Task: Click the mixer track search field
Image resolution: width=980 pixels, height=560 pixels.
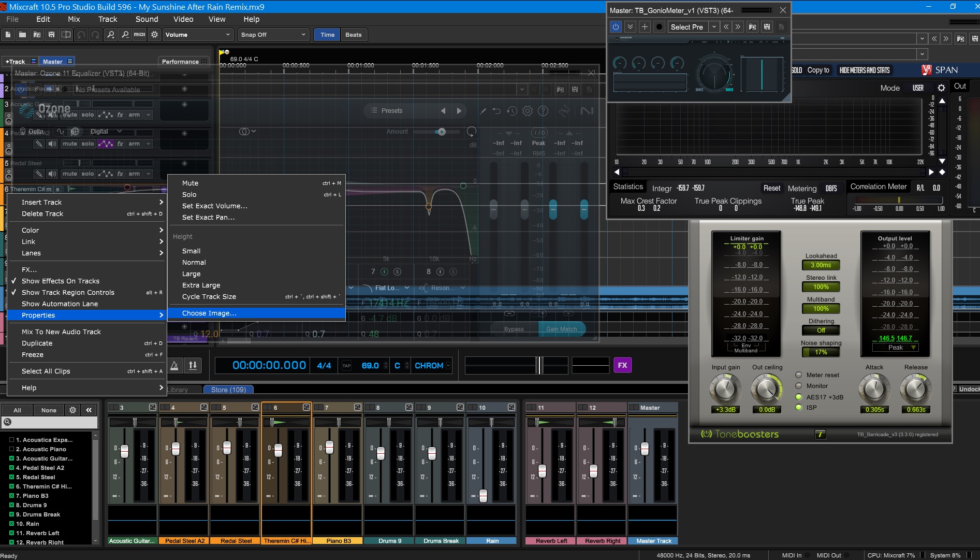Action: tap(50, 422)
